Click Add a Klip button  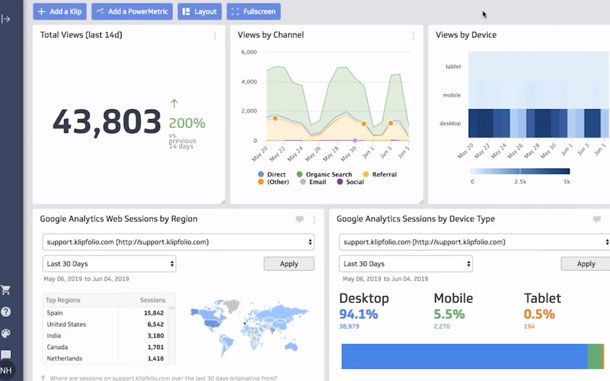[60, 12]
